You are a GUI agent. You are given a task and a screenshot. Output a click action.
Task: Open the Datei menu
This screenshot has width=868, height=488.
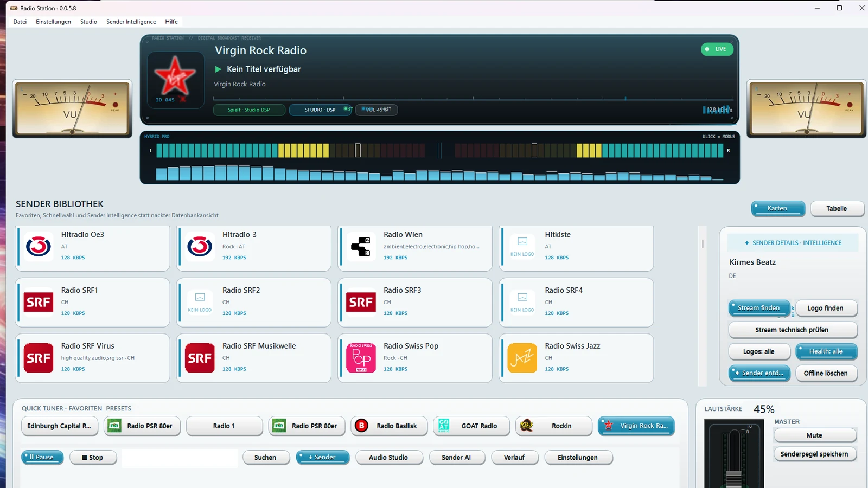pyautogui.click(x=20, y=22)
